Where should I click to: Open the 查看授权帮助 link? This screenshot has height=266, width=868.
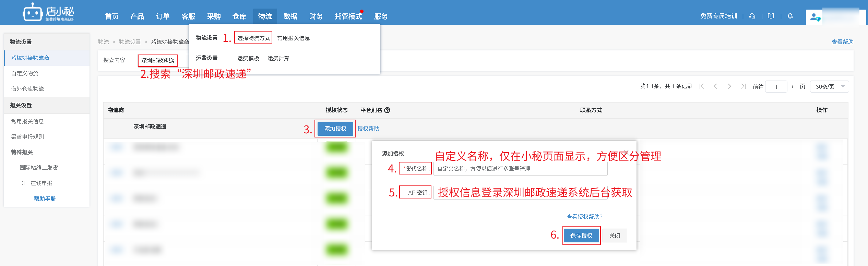[x=584, y=217]
